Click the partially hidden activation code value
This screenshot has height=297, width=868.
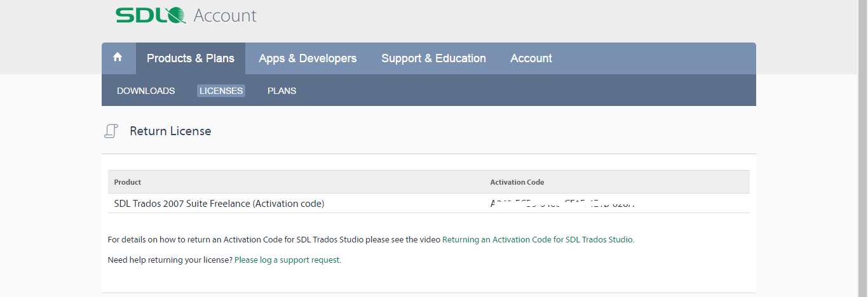[x=563, y=204]
